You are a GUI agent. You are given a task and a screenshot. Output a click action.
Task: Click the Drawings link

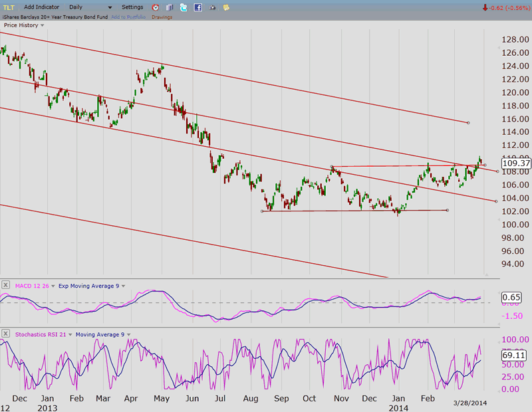(162, 17)
